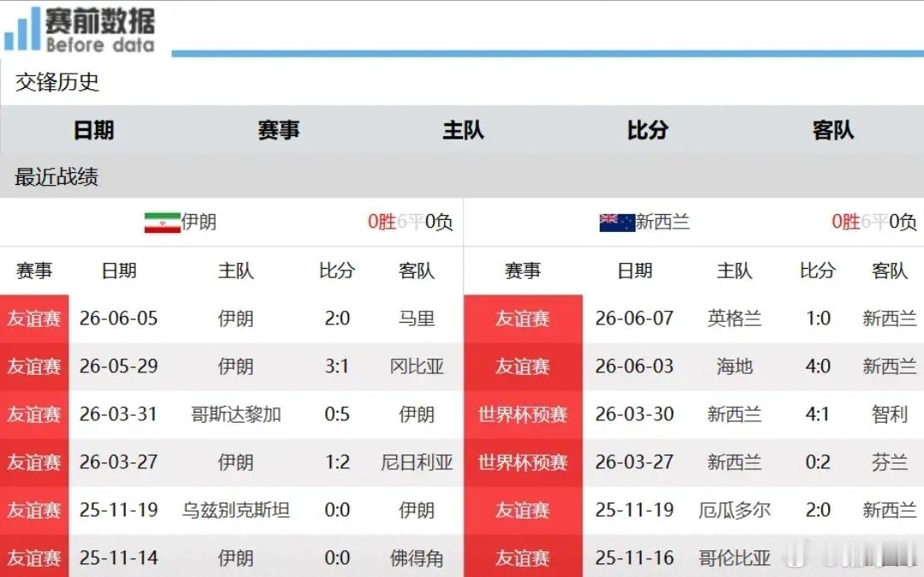Open the 新西兰 team name beside its flag
This screenshot has height=577, width=924.
click(663, 222)
